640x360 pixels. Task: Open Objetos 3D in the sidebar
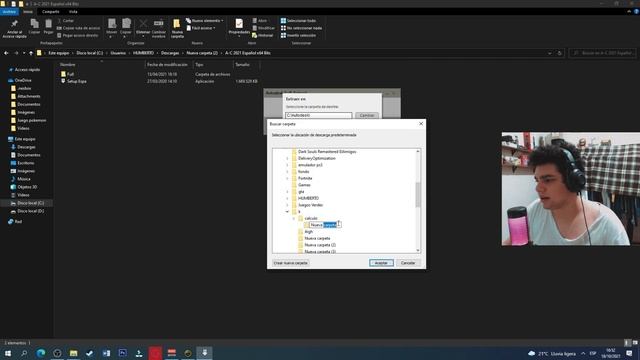27,187
